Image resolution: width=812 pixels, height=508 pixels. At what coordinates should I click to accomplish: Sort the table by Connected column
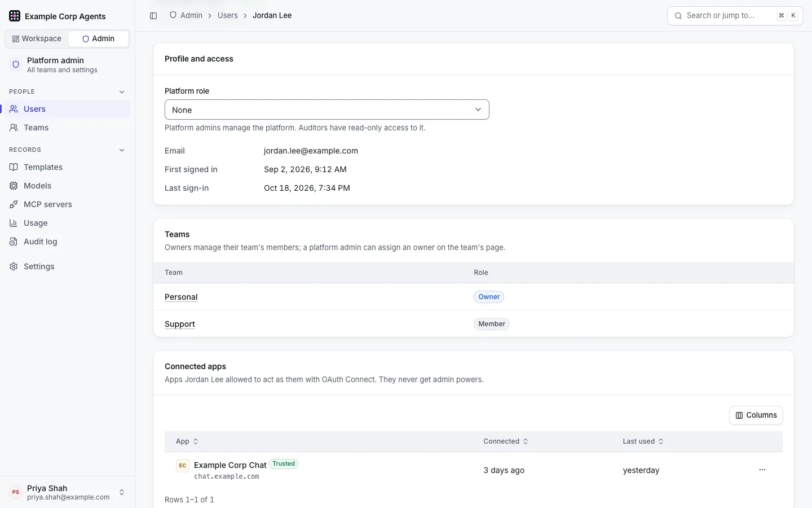pyautogui.click(x=506, y=441)
